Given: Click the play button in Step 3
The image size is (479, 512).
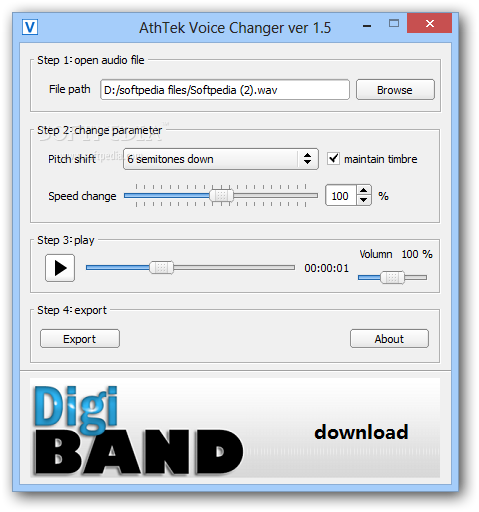Looking at the screenshot, I should (60, 268).
